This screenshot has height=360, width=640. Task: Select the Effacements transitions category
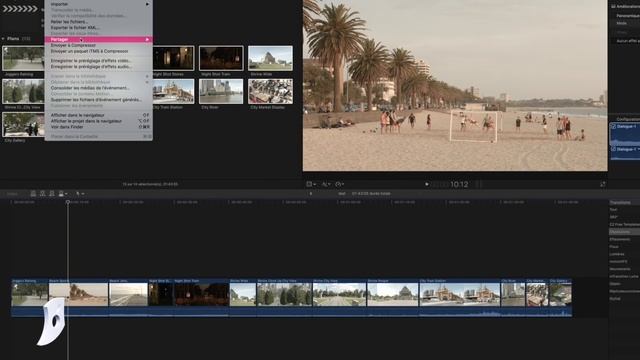tap(620, 239)
